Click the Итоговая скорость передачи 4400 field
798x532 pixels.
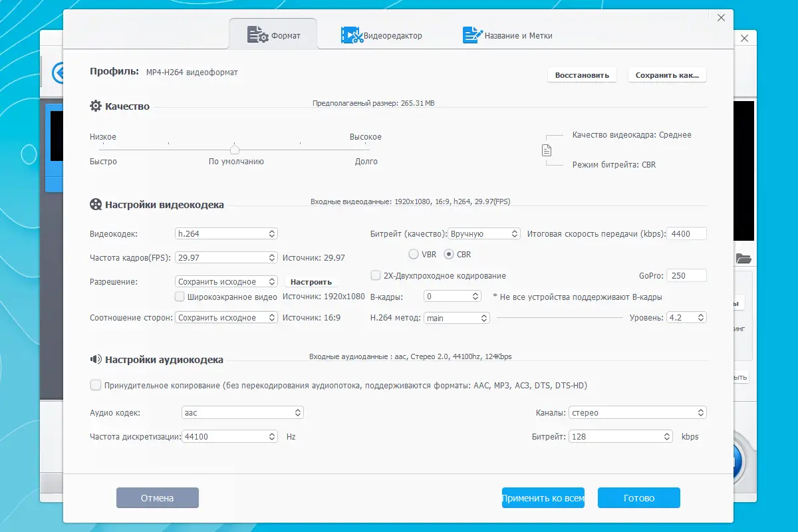click(x=687, y=233)
